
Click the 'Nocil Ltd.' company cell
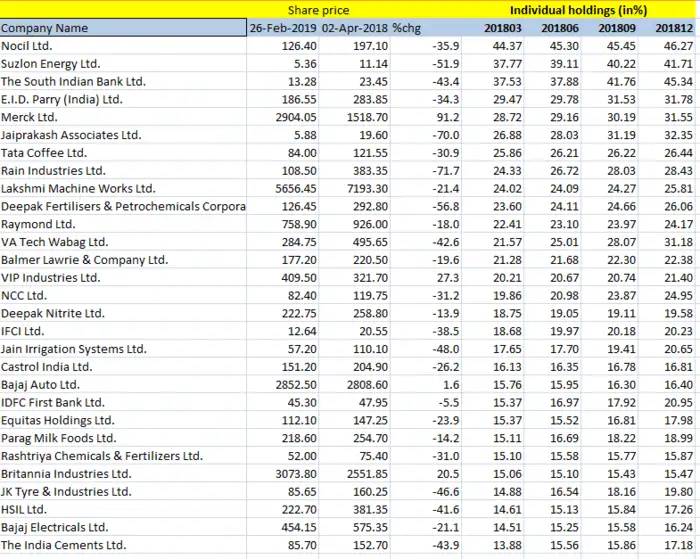(x=28, y=46)
